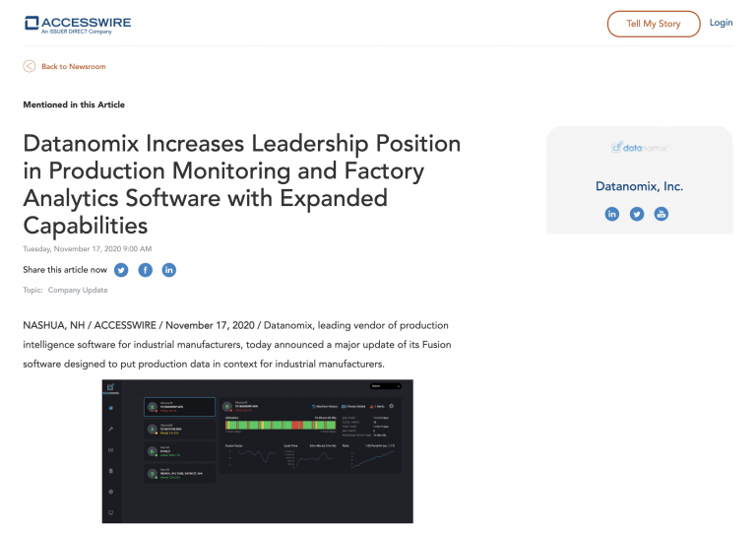Share article on LinkedIn
The height and width of the screenshot is (534, 756).
click(x=168, y=270)
